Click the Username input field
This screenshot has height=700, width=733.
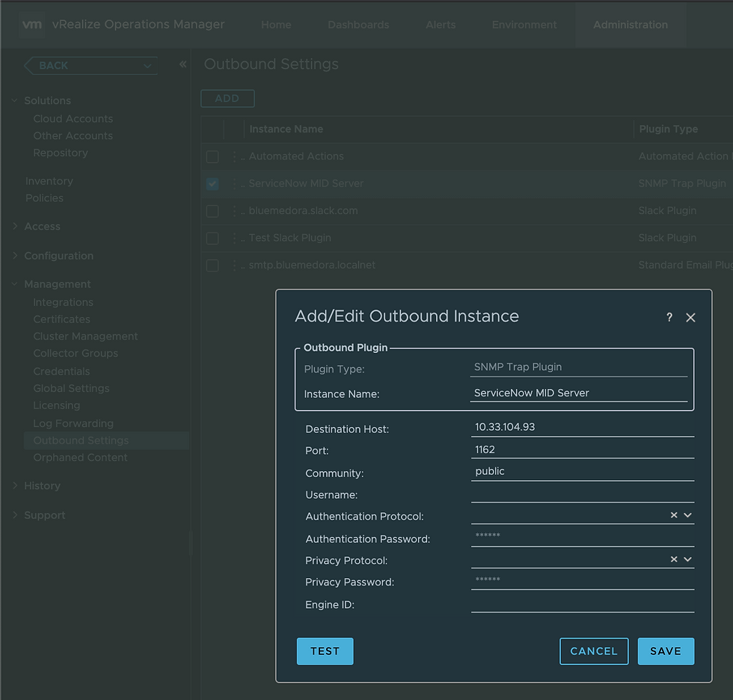tap(583, 494)
